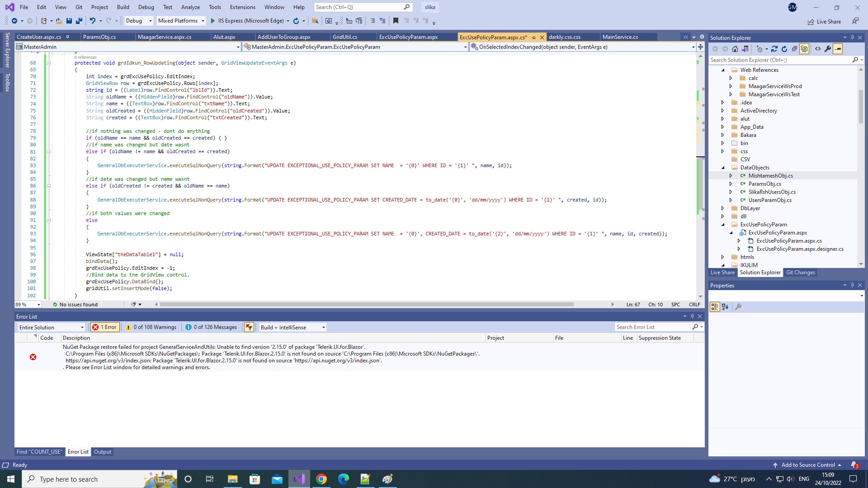This screenshot has height=488, width=868.
Task: Click Add to Source Control
Action: click(x=808, y=465)
